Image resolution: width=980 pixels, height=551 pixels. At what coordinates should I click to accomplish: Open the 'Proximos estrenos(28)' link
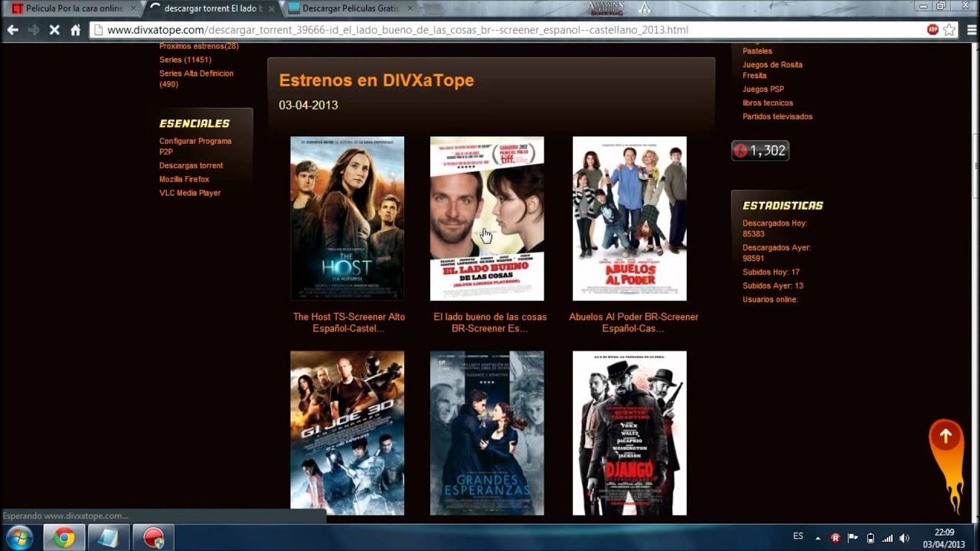[199, 46]
